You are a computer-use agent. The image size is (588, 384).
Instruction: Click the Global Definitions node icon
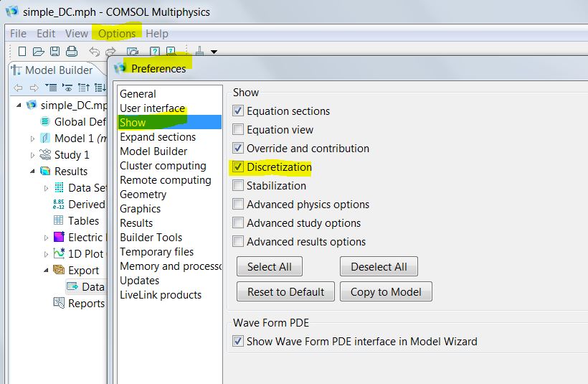coord(45,121)
